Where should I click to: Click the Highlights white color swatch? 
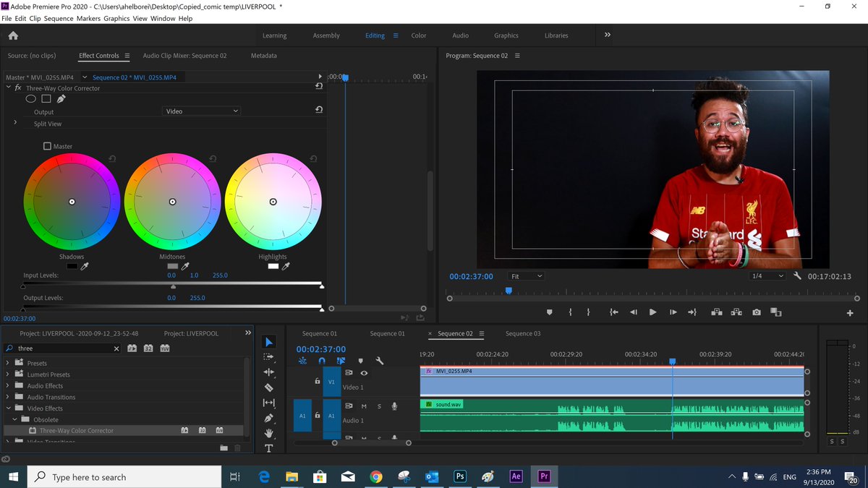(273, 266)
